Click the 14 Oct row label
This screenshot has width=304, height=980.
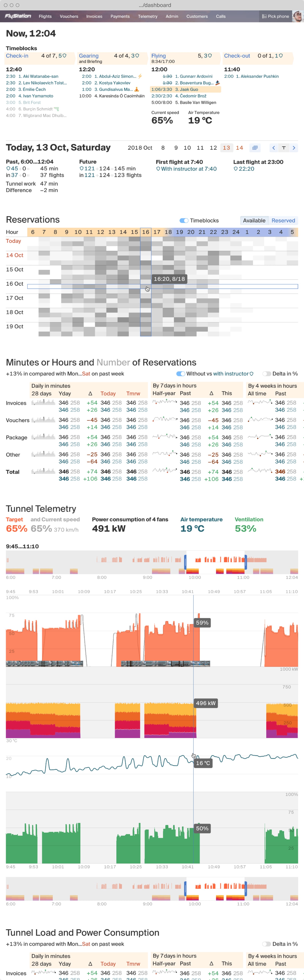click(x=14, y=255)
